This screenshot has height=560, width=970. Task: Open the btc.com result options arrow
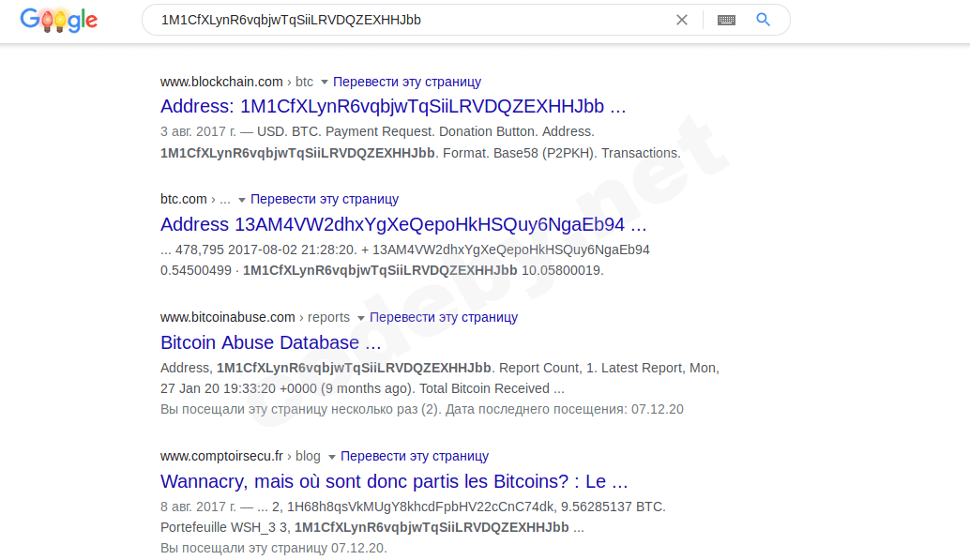(240, 199)
